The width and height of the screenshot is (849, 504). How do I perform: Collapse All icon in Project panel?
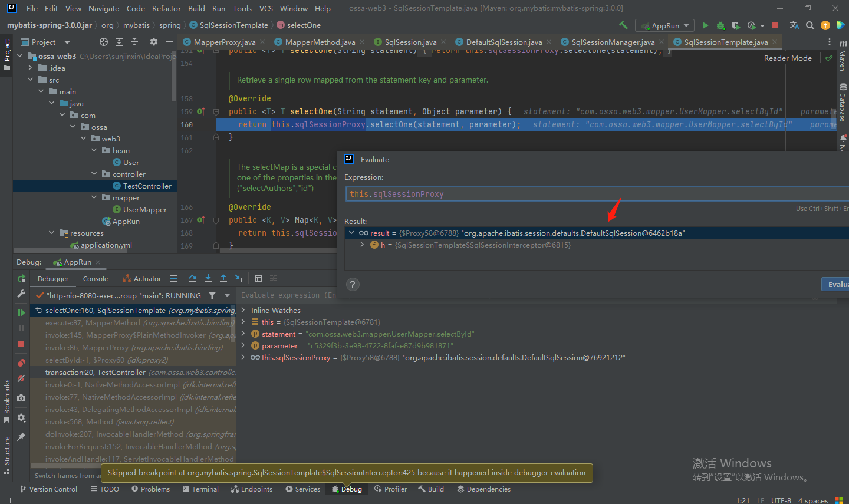point(134,42)
